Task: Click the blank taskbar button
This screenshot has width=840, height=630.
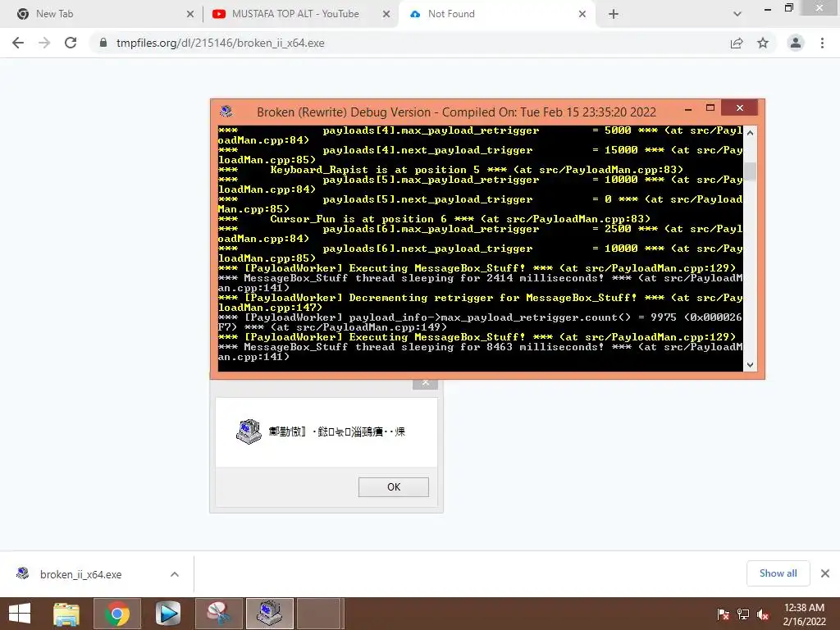Action: [319, 614]
